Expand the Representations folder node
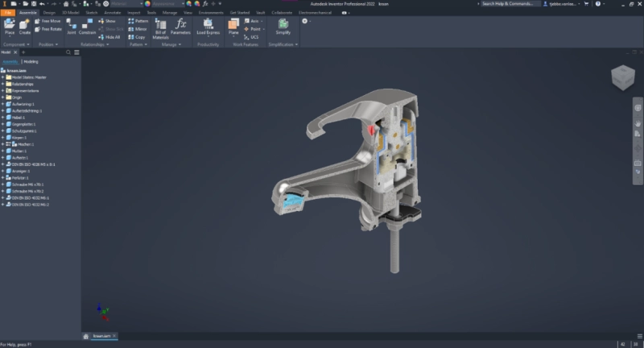This screenshot has height=348, width=644. 2,91
